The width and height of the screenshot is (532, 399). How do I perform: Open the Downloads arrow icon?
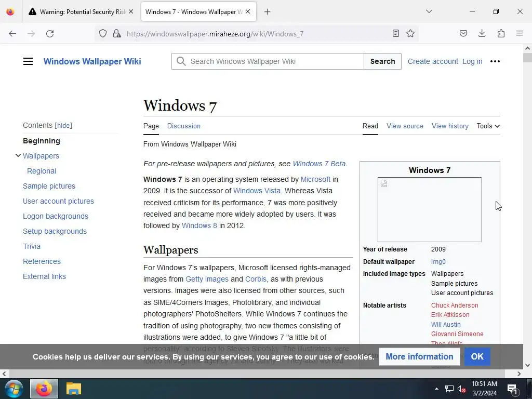[482, 33]
